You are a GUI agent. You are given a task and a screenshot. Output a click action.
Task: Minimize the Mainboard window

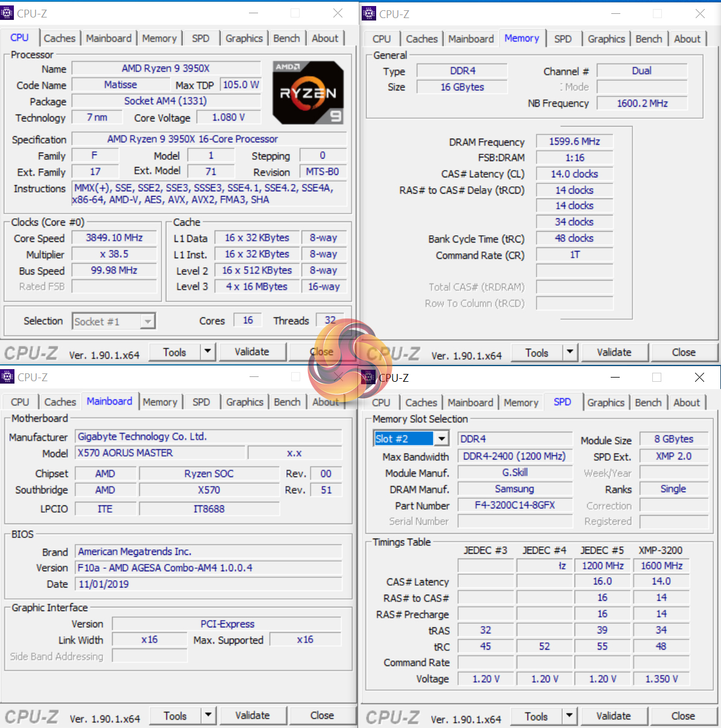(254, 377)
